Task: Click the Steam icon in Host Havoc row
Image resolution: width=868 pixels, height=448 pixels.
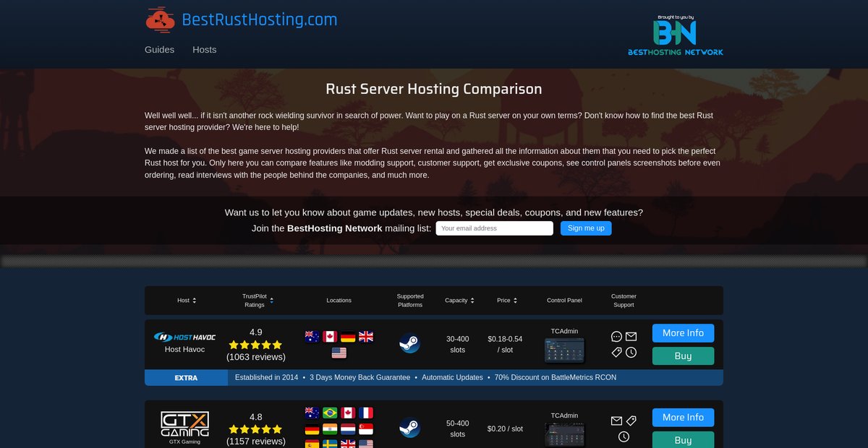Action: (x=410, y=343)
